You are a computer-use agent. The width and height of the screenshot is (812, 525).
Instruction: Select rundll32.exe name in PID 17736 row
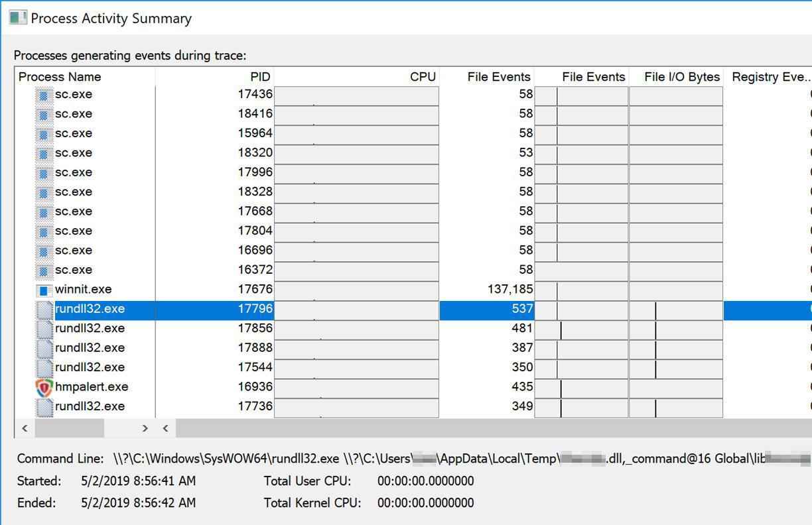point(90,406)
